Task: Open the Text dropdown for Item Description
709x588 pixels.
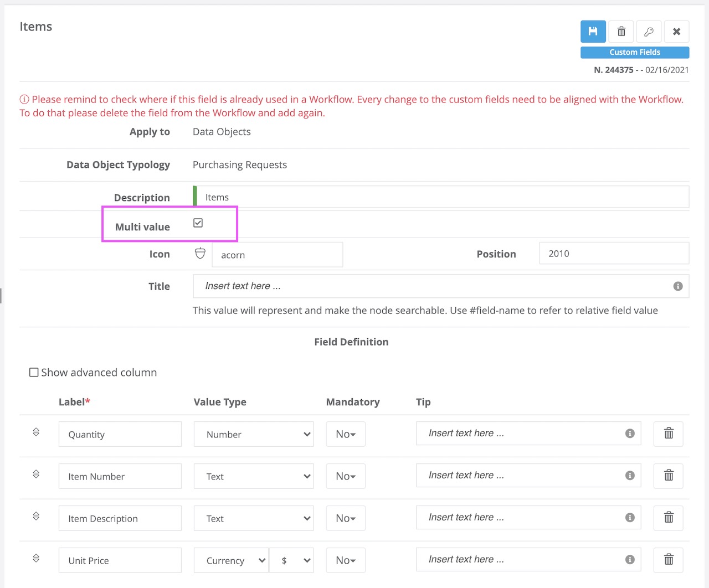Action: click(253, 518)
